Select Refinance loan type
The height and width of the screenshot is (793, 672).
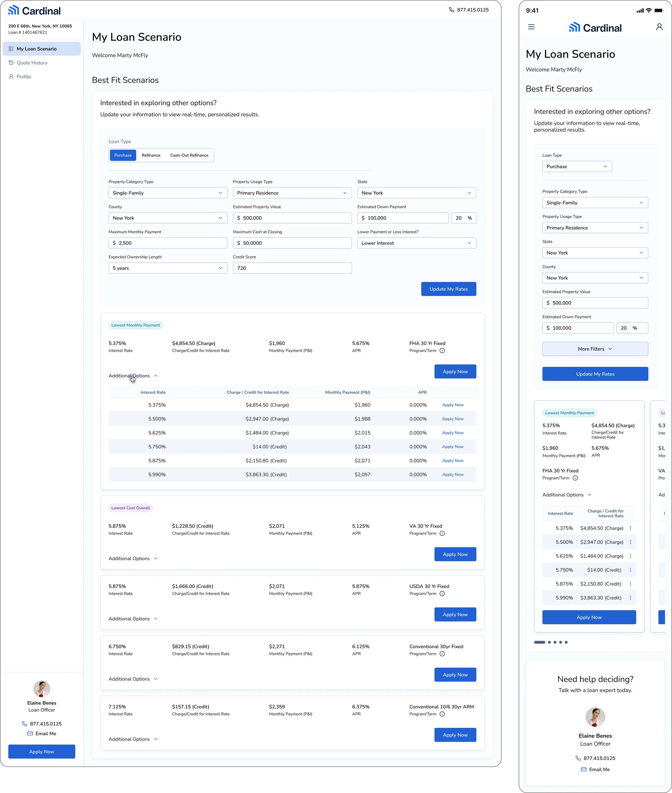[151, 155]
